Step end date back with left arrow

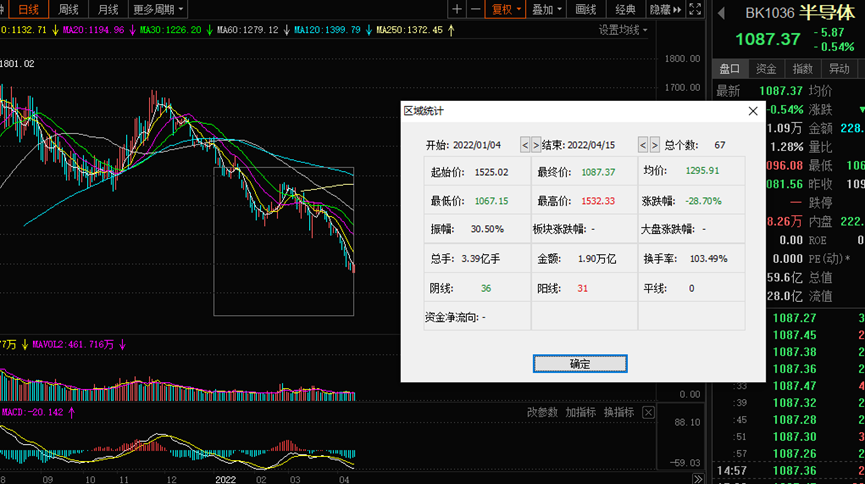(x=643, y=145)
